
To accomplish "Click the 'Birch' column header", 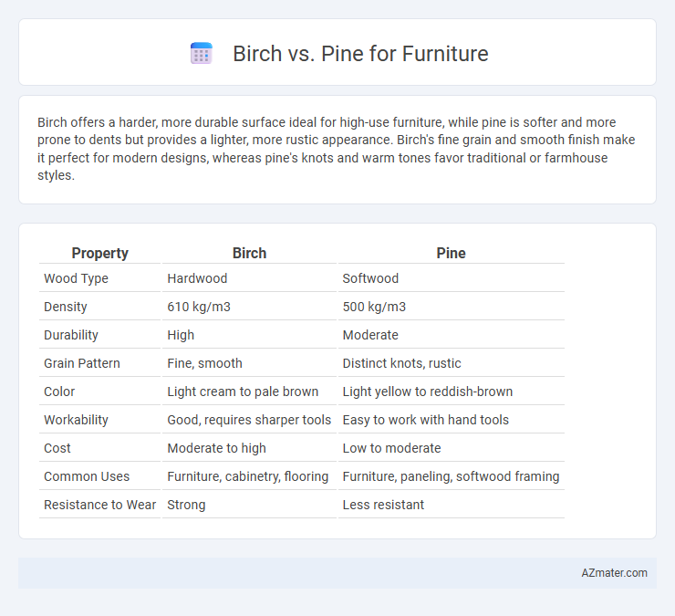I will (249, 253).
